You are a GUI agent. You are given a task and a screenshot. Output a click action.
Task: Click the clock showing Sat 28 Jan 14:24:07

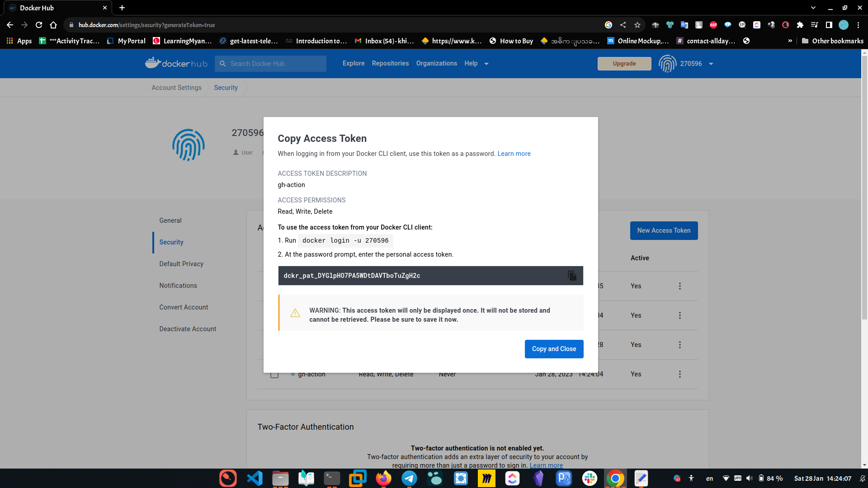(822, 479)
